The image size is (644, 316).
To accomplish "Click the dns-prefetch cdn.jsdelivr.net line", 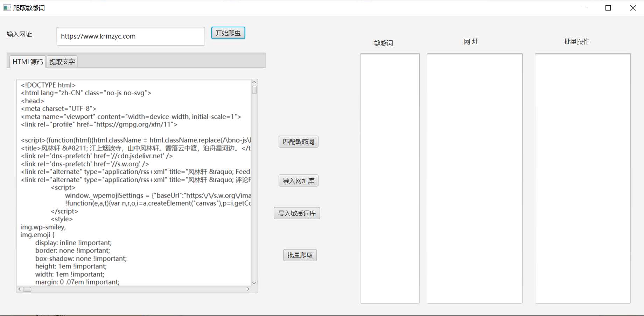I will point(97,156).
